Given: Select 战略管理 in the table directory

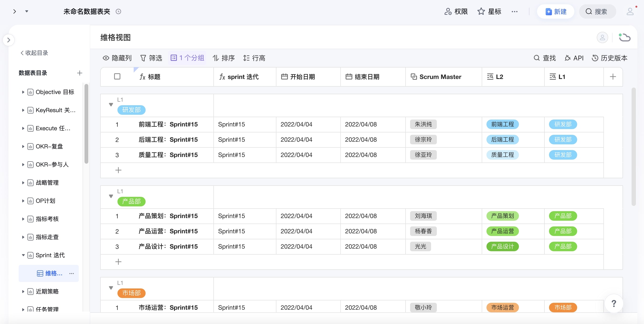Looking at the screenshot, I should [x=47, y=183].
